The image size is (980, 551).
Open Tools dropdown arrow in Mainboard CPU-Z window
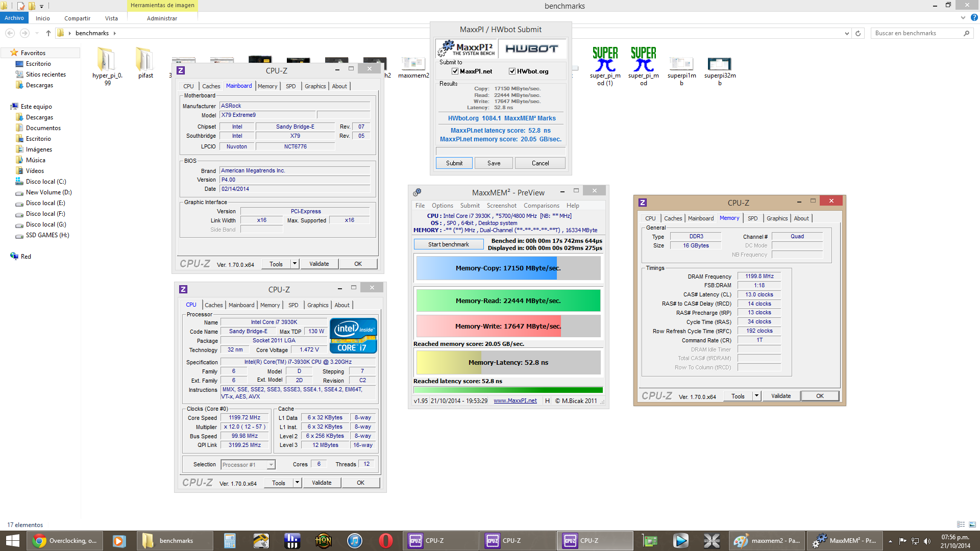(x=295, y=264)
